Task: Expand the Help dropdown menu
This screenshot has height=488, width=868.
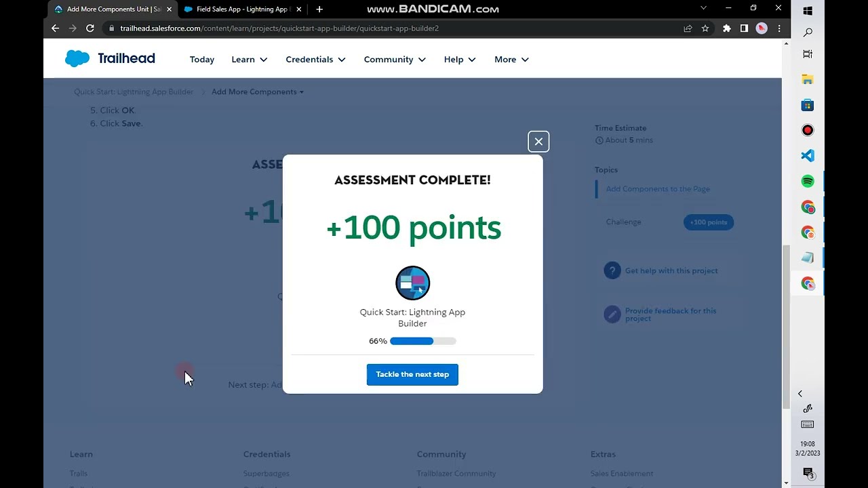Action: pos(460,60)
